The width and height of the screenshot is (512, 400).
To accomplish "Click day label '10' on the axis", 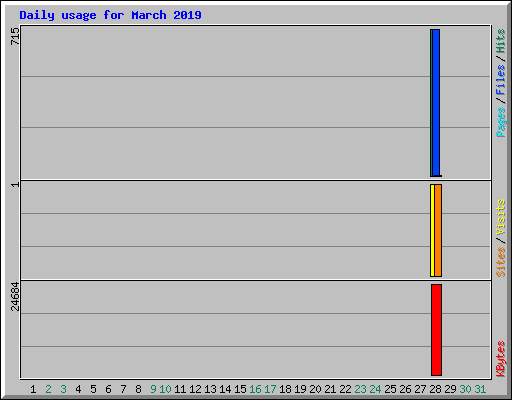I will coord(165,389).
